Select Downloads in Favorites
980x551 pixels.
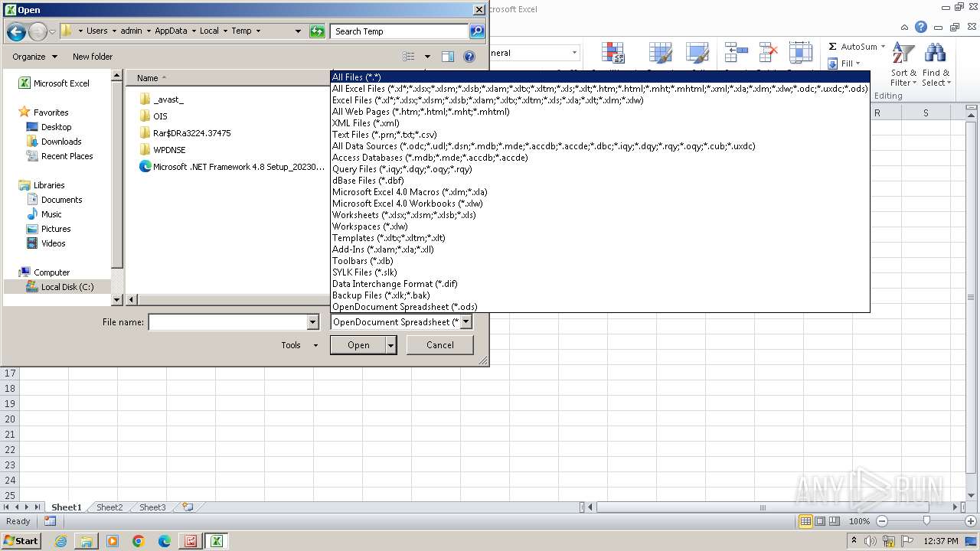[x=61, y=142]
